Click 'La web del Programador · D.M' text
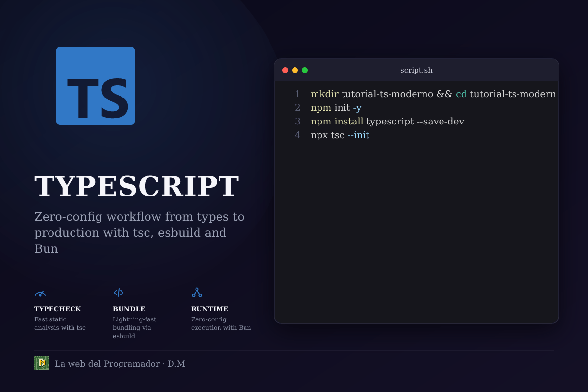This screenshot has width=588, height=392. (x=120, y=364)
